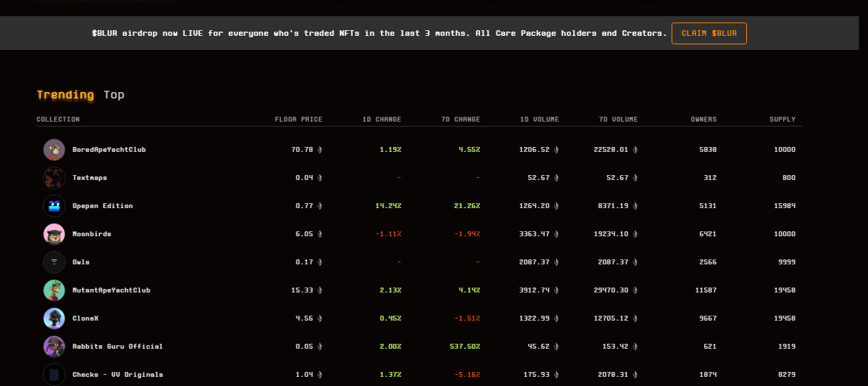The height and width of the screenshot is (386, 868).
Task: Open the Owls collection avatar
Action: click(x=54, y=262)
